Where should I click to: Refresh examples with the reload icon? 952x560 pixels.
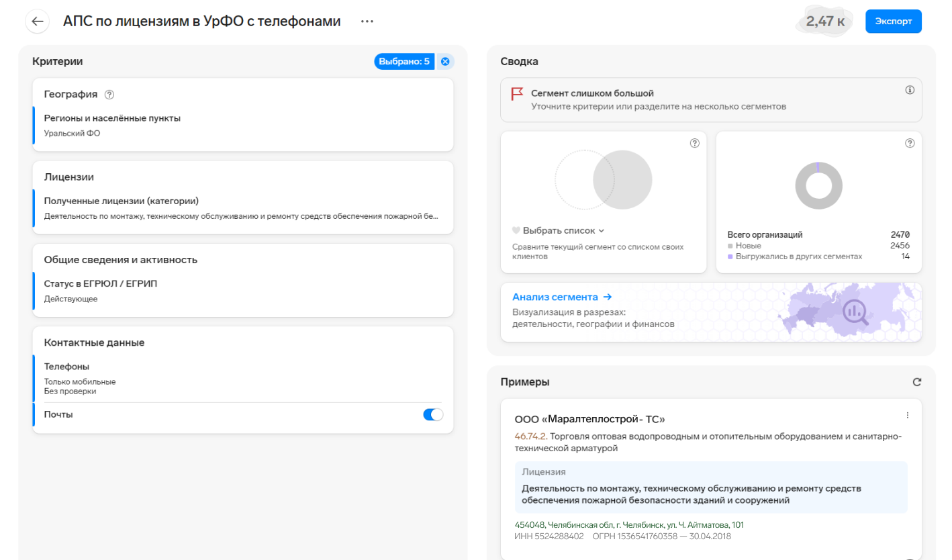tap(917, 382)
